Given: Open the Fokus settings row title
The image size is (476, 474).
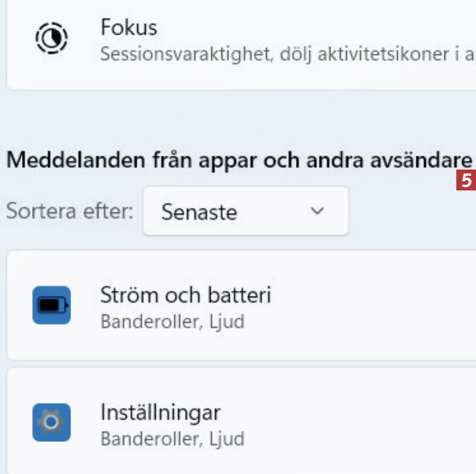Looking at the screenshot, I should (129, 28).
